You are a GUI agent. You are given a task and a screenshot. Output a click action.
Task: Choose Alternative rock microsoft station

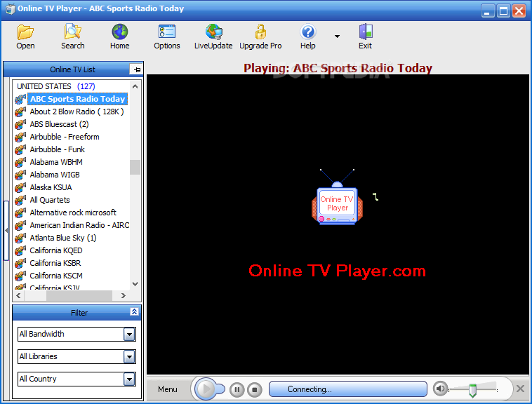coord(73,213)
